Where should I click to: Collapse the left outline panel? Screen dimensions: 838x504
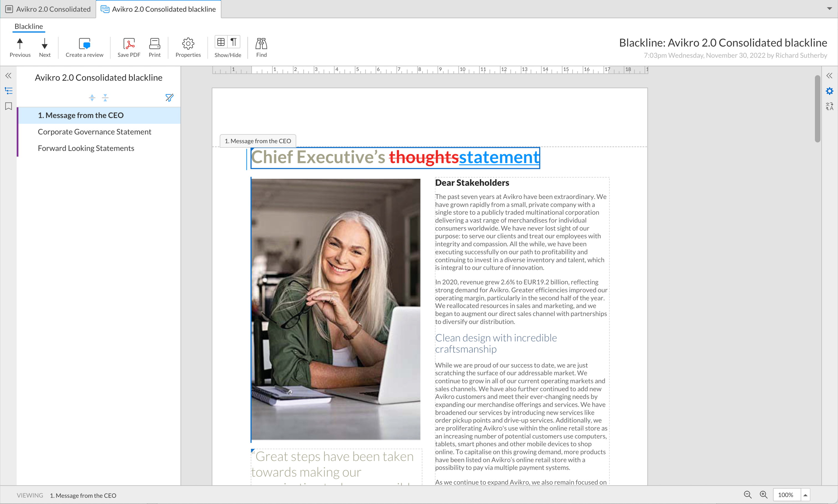[9, 75]
